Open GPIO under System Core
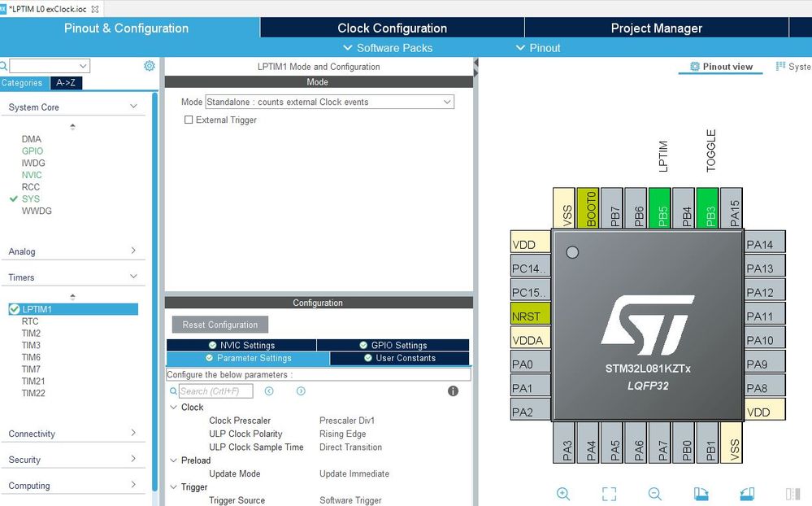This screenshot has width=812, height=506. [x=33, y=150]
